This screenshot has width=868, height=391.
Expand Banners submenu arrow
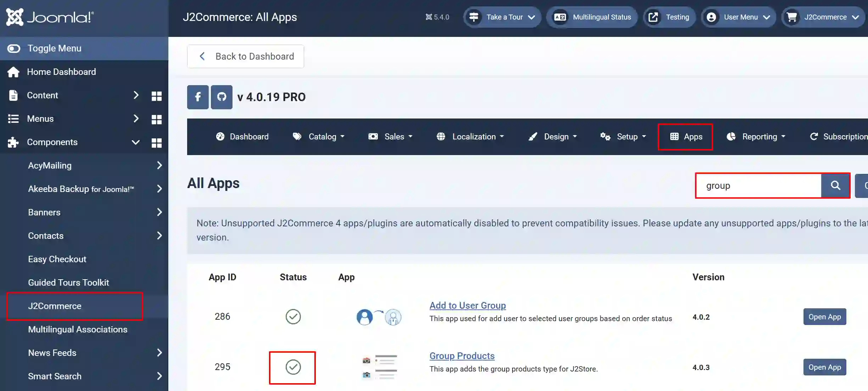click(159, 212)
